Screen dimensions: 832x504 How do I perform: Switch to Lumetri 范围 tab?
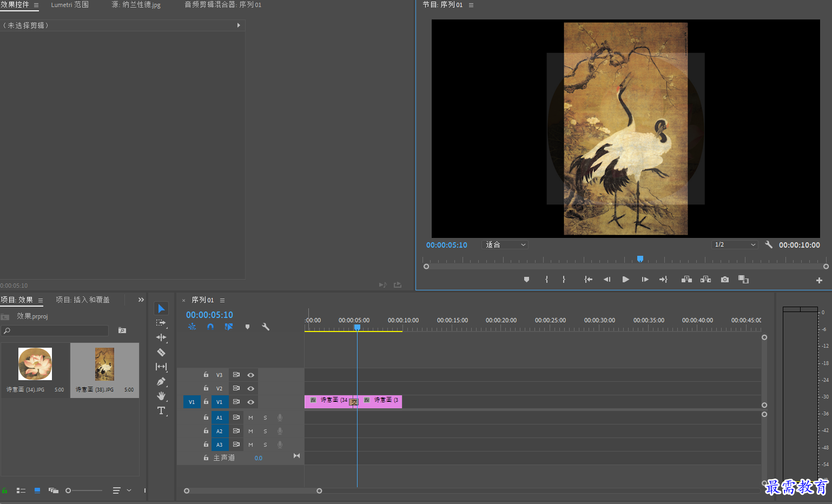[70, 5]
